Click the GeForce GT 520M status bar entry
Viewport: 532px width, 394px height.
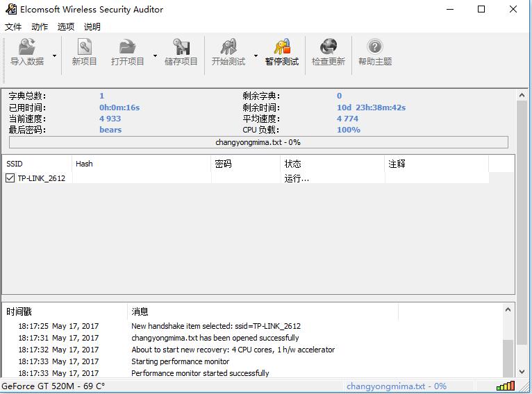coord(53,386)
